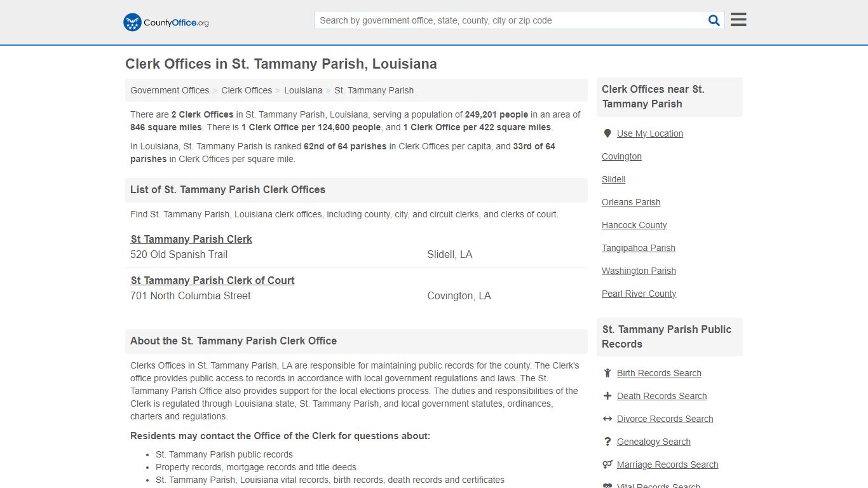
Task: Click the Marriage Records gender symbols icon
Action: tap(607, 464)
